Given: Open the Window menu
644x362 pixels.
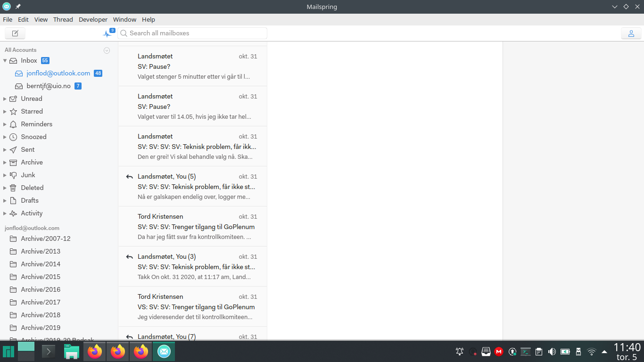Looking at the screenshot, I should pos(124,19).
